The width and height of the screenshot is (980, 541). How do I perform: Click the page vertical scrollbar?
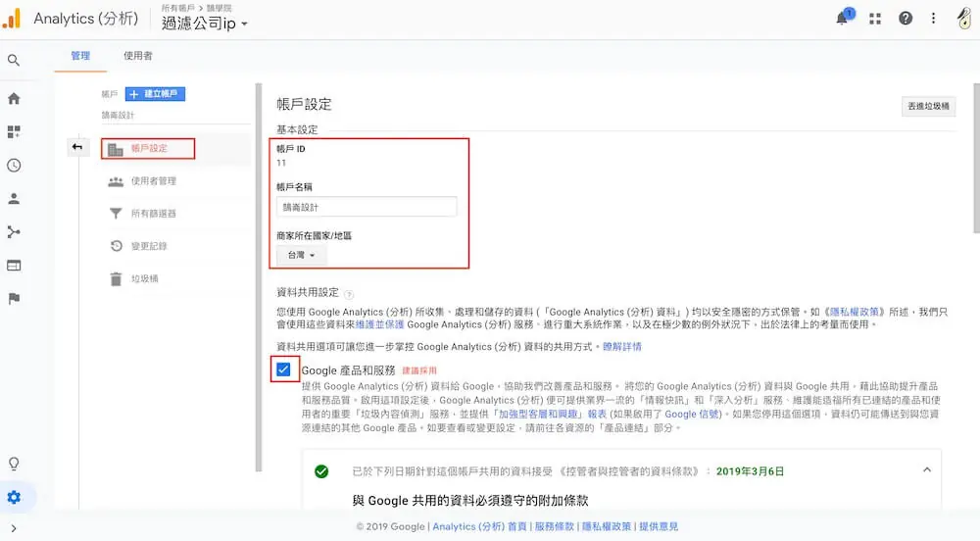[x=976, y=159]
